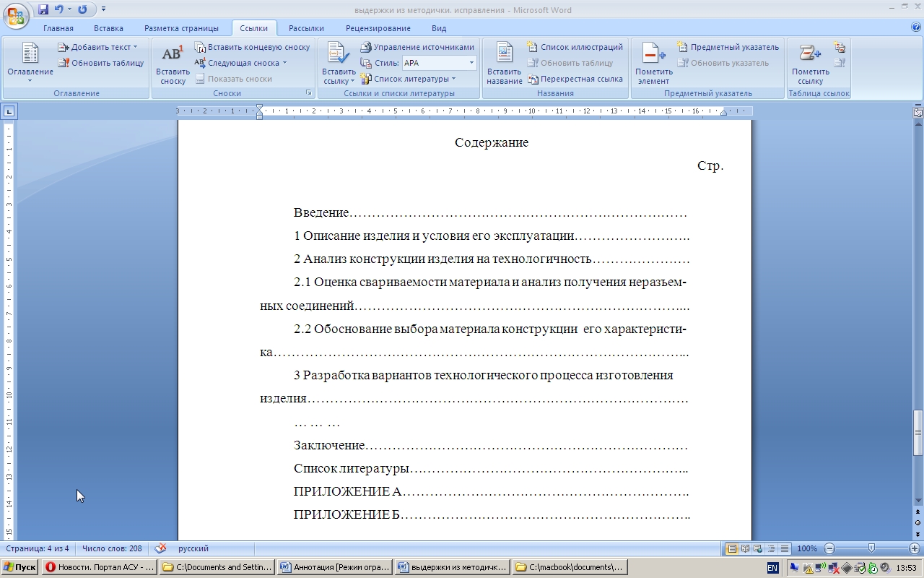924x578 pixels.
Task: Click zoom level 100%
Action: click(807, 548)
